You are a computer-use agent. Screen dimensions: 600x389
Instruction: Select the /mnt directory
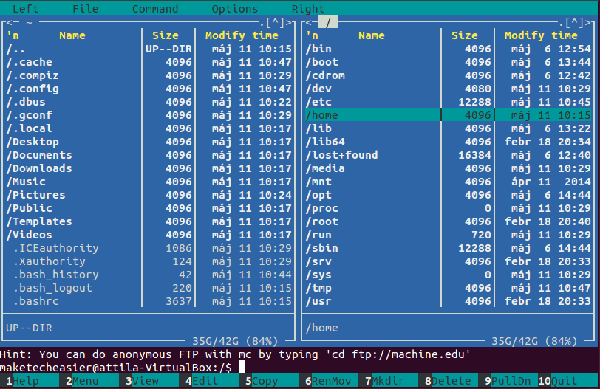448,182
